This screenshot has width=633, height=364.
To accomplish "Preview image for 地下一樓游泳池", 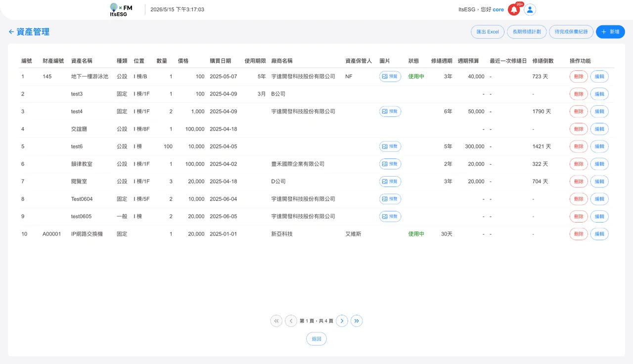I will [390, 77].
